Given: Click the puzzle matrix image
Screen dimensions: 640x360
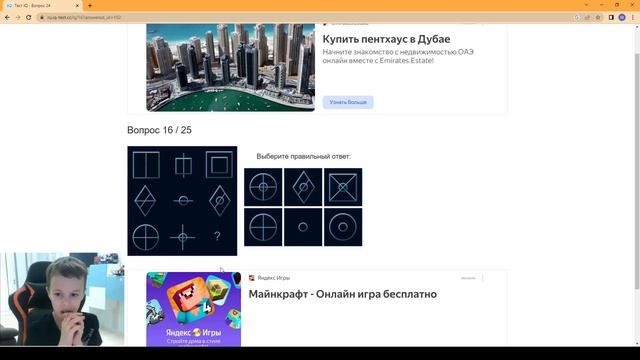Looking at the screenshot, I should pos(182,201).
